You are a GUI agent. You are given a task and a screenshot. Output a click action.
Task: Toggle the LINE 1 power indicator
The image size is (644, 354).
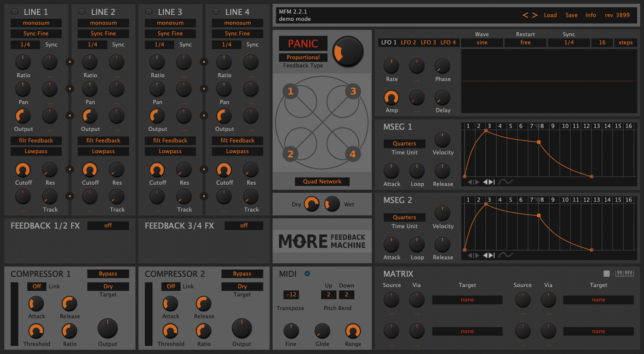click(x=15, y=12)
